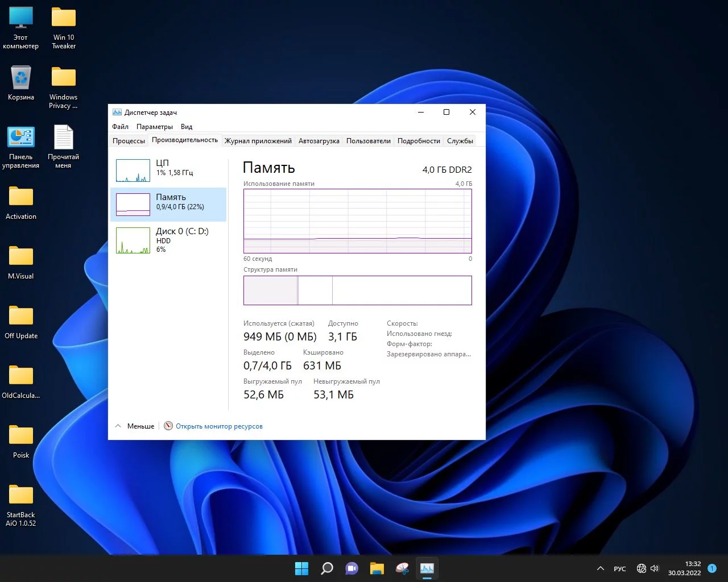
Task: Open File Explorer from the taskbar
Action: pos(377,568)
